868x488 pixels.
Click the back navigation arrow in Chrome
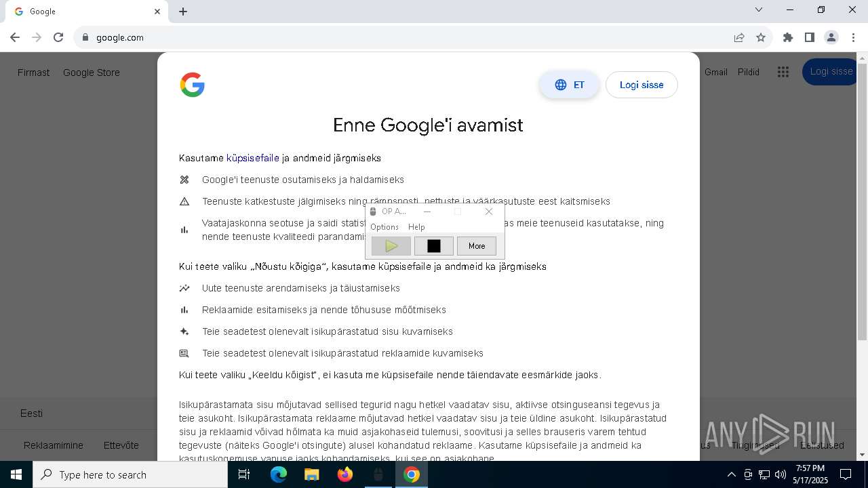[x=15, y=37]
